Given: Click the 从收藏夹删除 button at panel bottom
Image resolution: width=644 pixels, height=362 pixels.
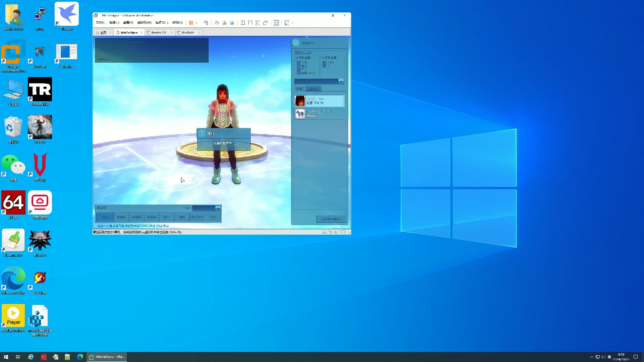Looking at the screenshot, I should point(331,219).
